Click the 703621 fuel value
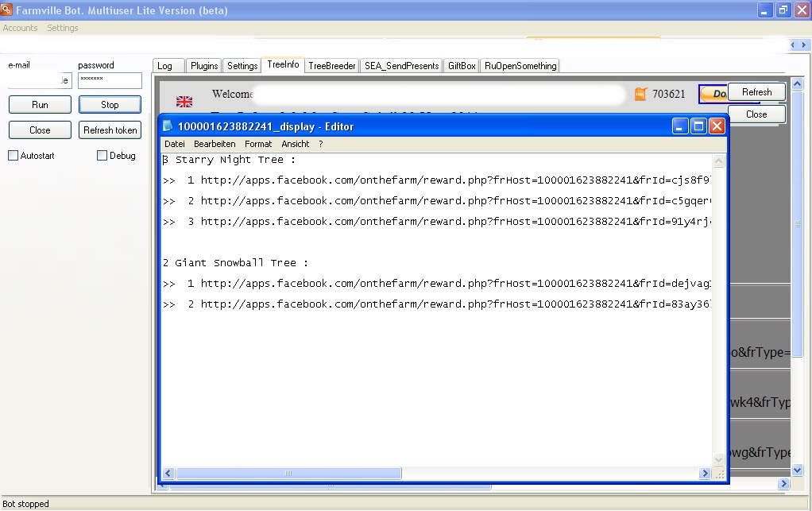Image resolution: width=812 pixels, height=511 pixels. coord(668,95)
